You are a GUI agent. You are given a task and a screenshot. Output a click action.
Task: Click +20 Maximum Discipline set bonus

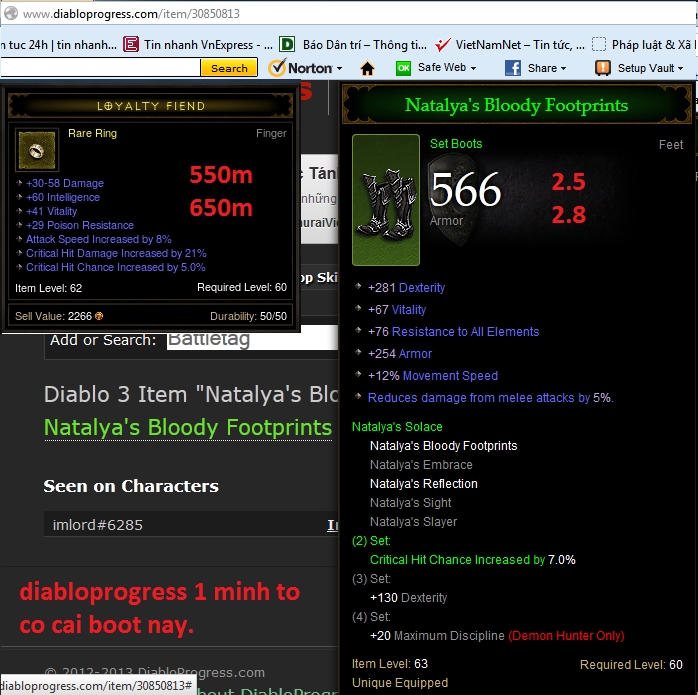click(x=497, y=636)
